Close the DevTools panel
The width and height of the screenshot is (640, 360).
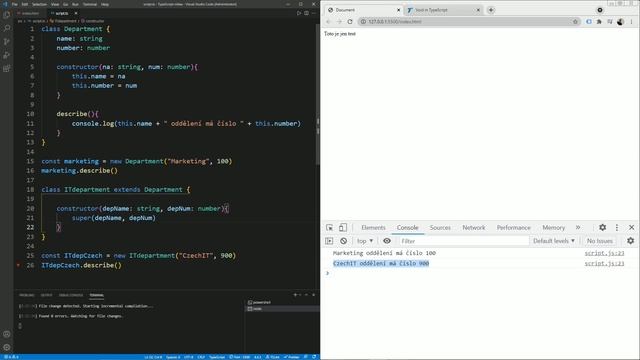(x=631, y=228)
